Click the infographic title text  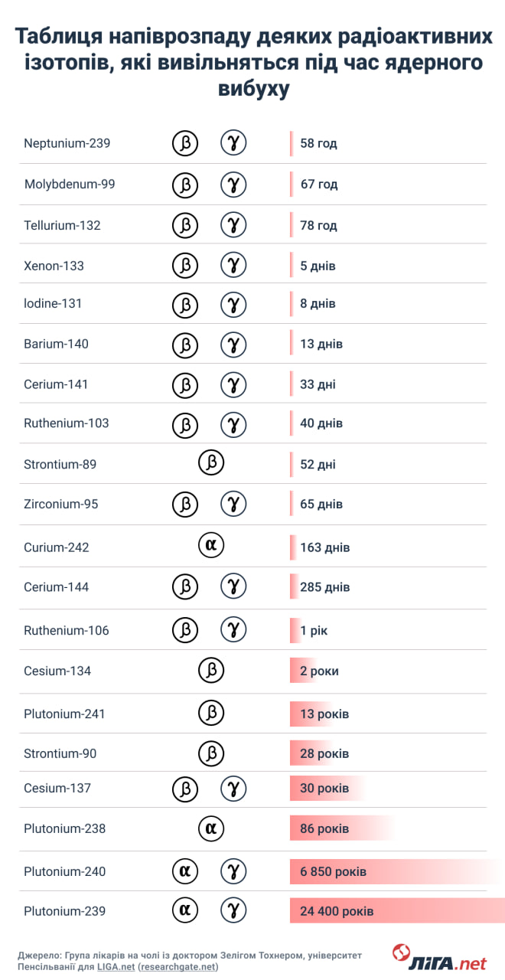pos(253,63)
